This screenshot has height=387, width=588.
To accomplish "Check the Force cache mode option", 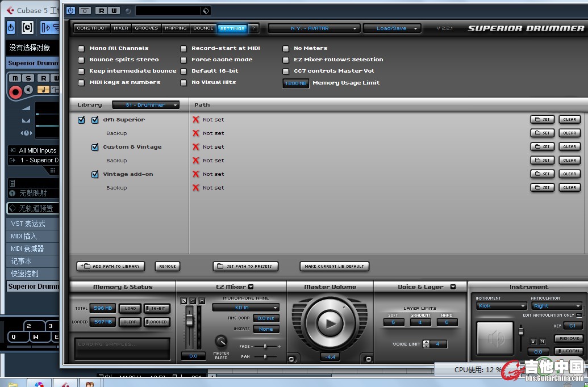I will click(184, 60).
